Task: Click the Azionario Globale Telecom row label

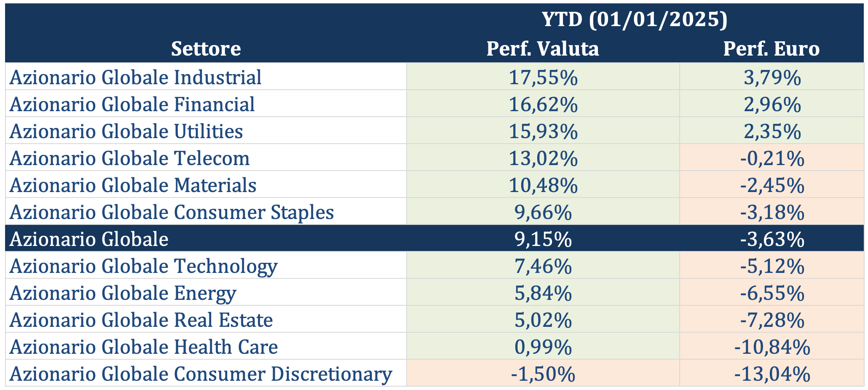Action: click(130, 158)
